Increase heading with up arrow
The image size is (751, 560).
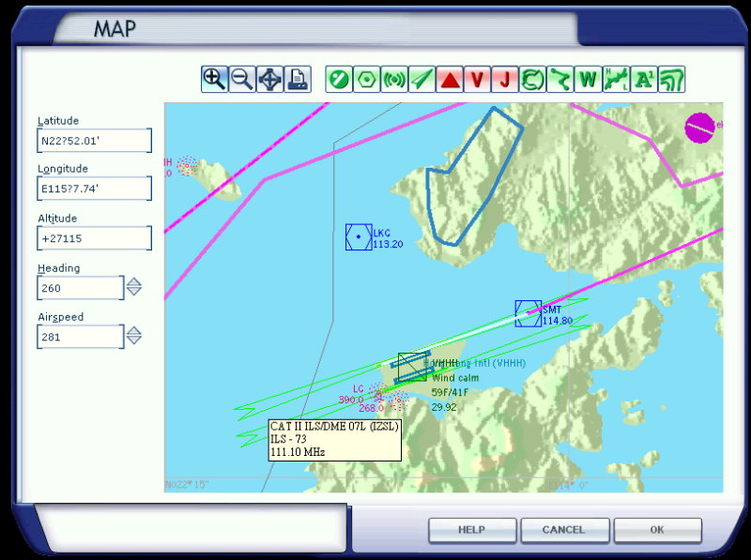click(x=134, y=282)
